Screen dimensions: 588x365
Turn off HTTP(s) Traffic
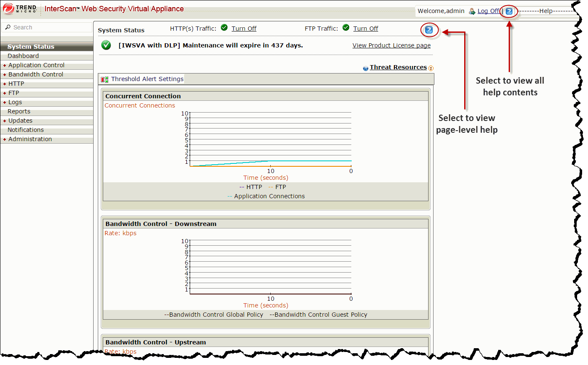[244, 29]
